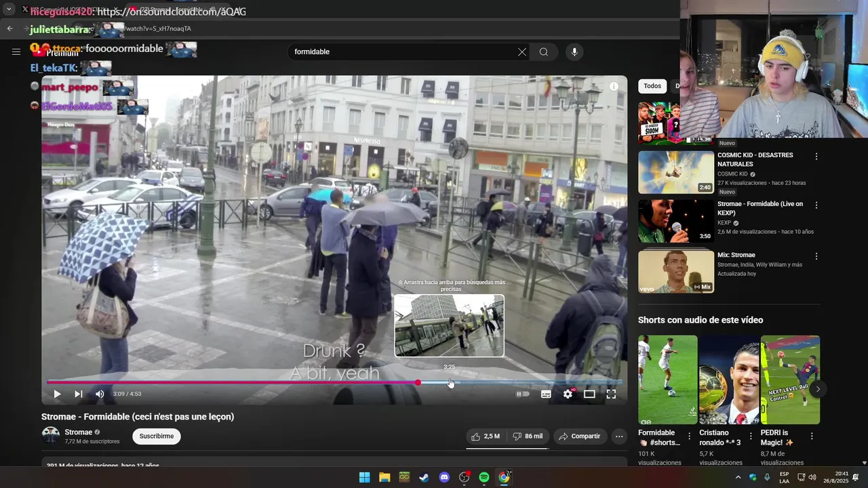Expand hidden system tray icons chevron
Viewport: 868px width, 488px height.
point(738,477)
